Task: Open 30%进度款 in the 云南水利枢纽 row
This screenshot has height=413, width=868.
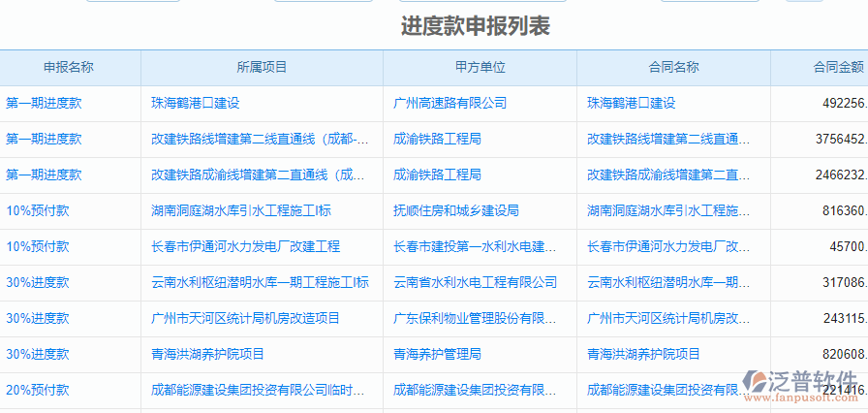Action: (x=38, y=283)
